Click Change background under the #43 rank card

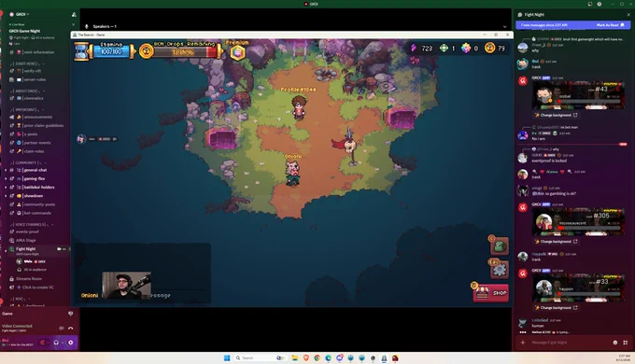[556, 115]
